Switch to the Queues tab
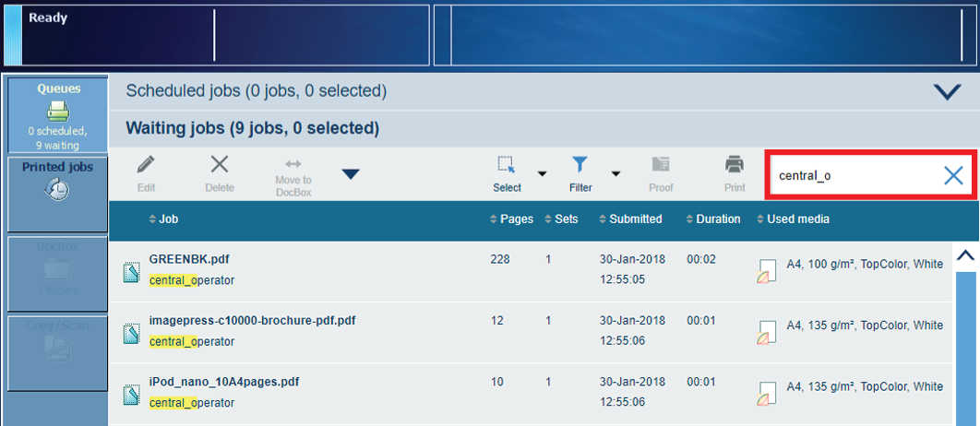The width and height of the screenshot is (980, 426). point(58,114)
